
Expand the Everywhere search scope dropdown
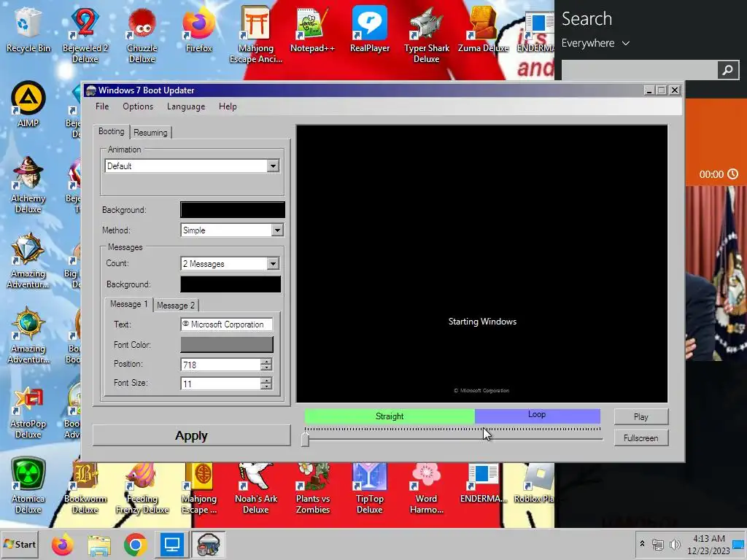pyautogui.click(x=595, y=43)
